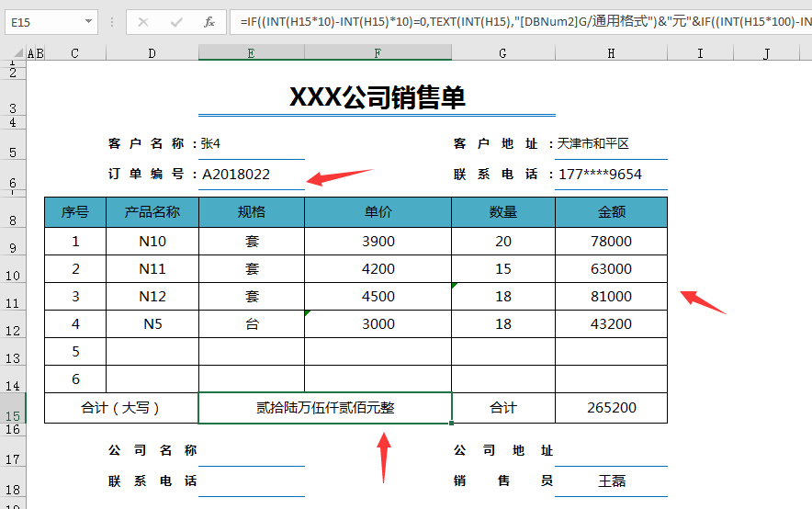Image resolution: width=812 pixels, height=509 pixels.
Task: Click unit price cell 4200
Action: click(x=378, y=268)
